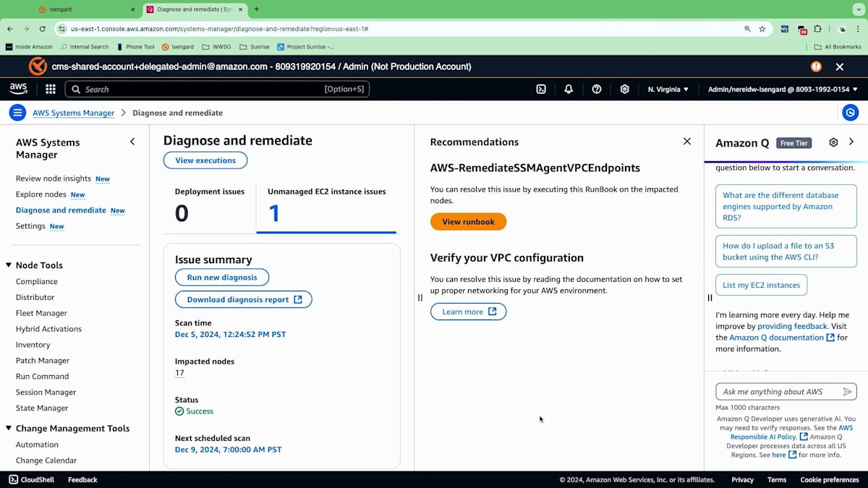
Task: Open browser zoom magnifier icon
Action: [747, 29]
